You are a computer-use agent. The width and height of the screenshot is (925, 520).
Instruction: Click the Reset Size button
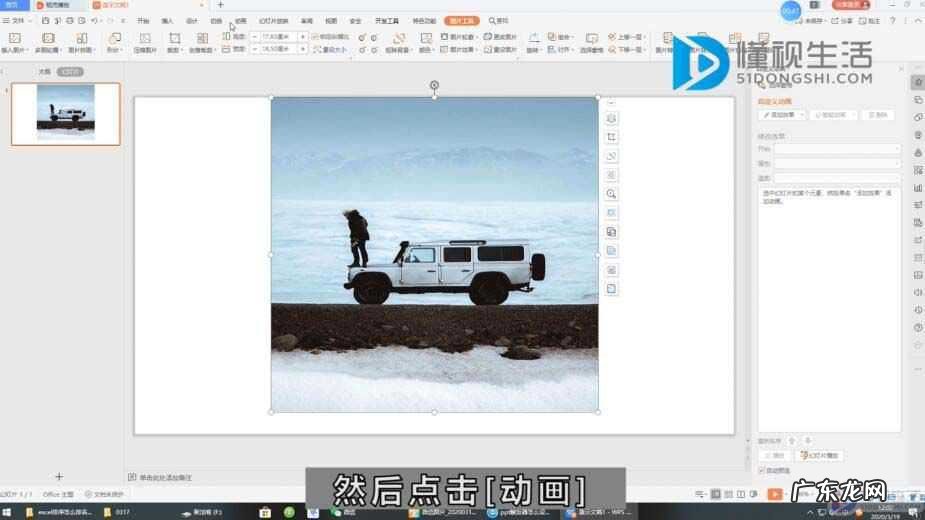click(x=330, y=50)
